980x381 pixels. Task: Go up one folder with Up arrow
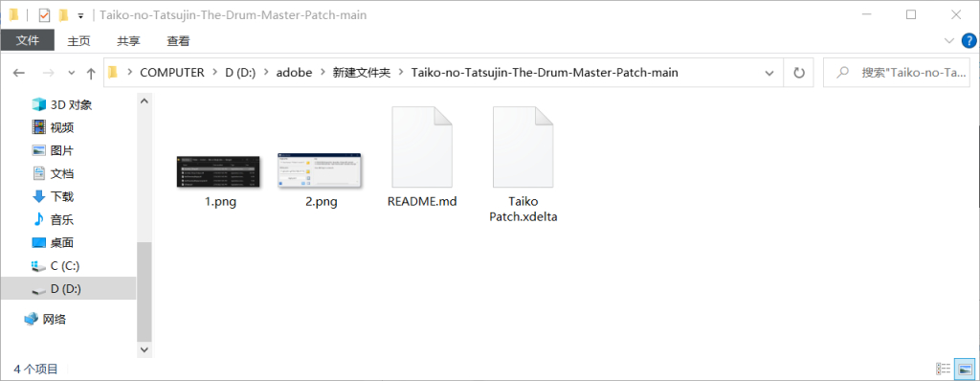coord(91,73)
